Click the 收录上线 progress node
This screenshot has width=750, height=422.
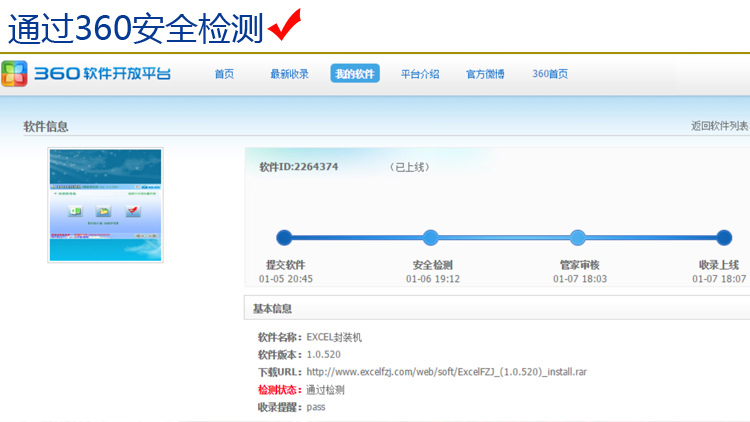[724, 237]
